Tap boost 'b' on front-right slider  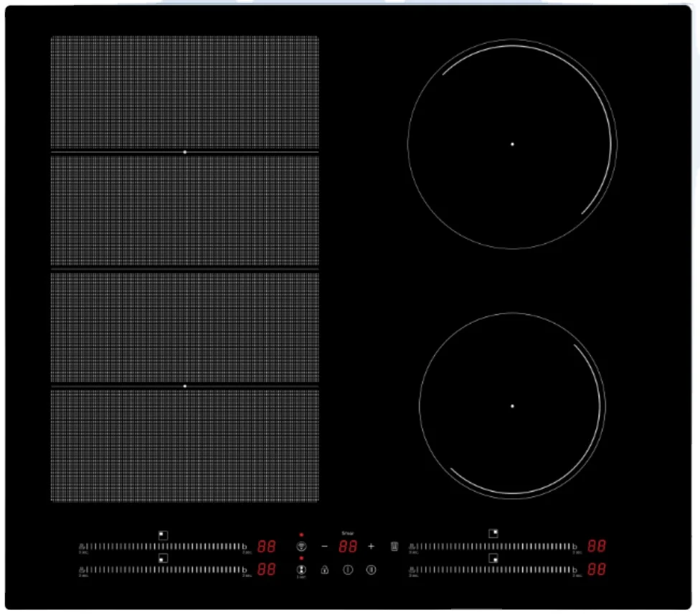coord(575,570)
